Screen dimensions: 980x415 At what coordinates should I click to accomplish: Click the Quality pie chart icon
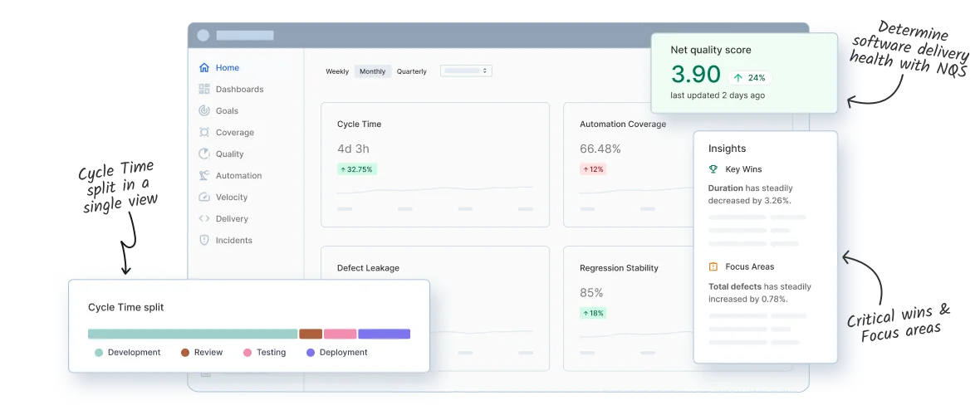204,154
